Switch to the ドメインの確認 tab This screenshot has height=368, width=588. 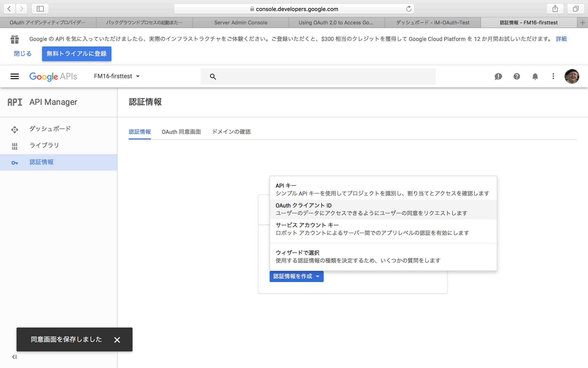231,132
